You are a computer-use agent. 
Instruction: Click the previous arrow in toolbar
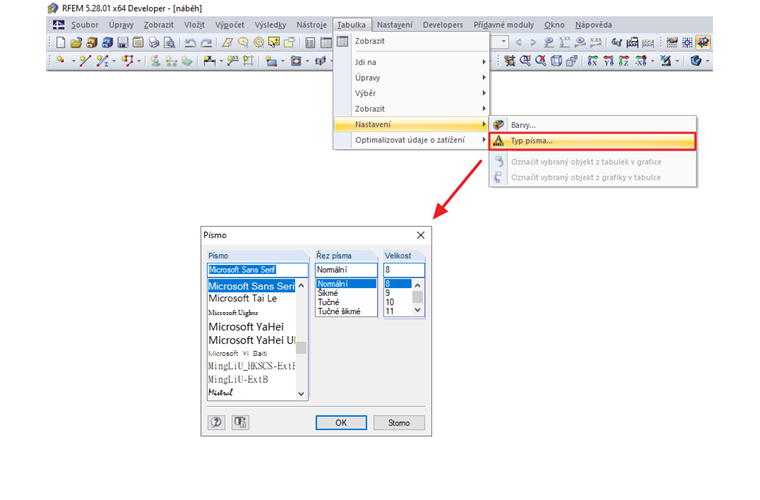coord(519,43)
